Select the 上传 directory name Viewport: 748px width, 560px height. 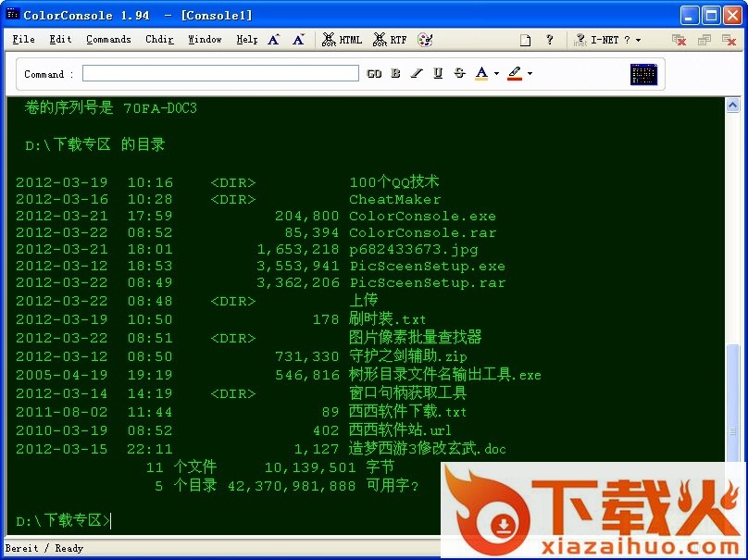pyautogui.click(x=364, y=300)
